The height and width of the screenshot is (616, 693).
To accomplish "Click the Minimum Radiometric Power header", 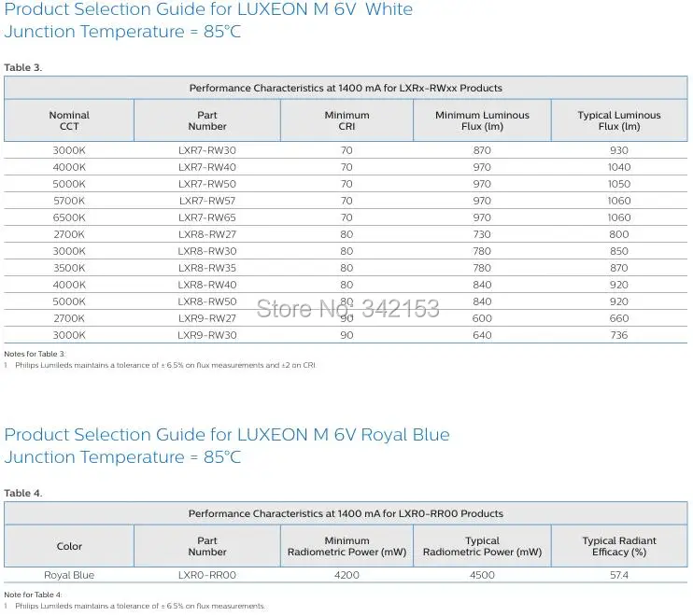I will [x=346, y=546].
